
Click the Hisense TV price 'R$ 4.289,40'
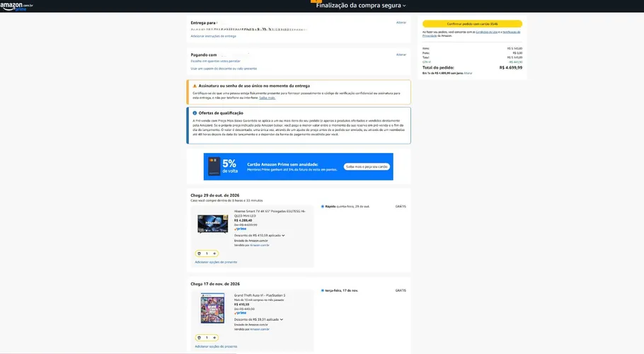[243, 220]
